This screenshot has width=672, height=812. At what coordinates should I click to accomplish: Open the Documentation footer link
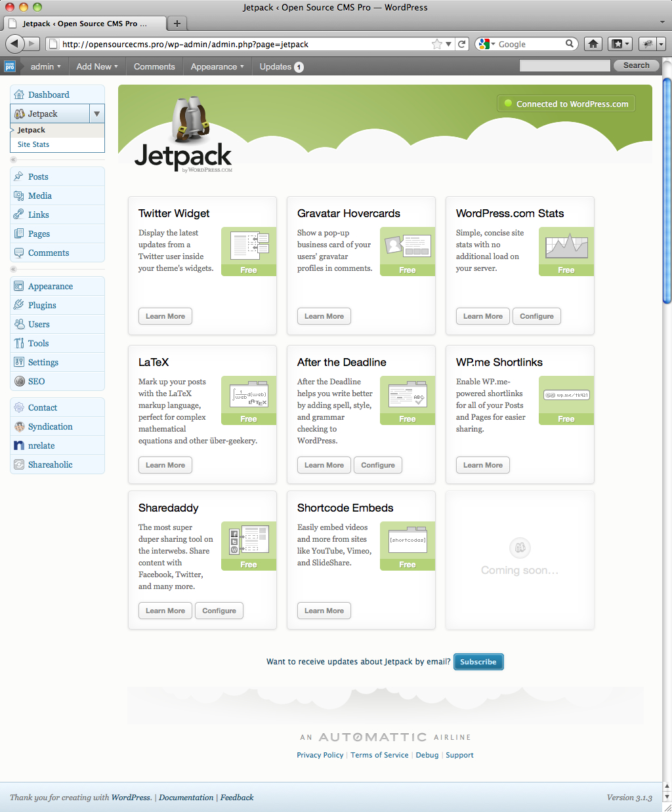186,798
